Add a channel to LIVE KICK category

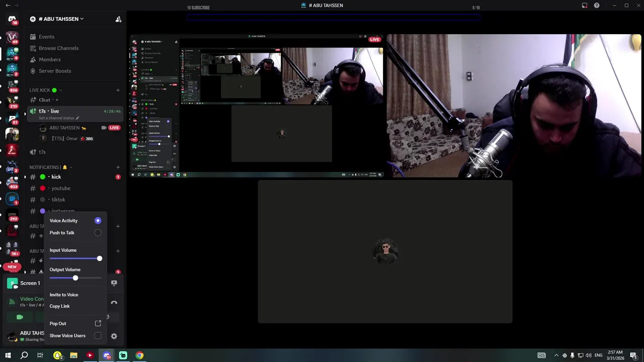pyautogui.click(x=118, y=90)
